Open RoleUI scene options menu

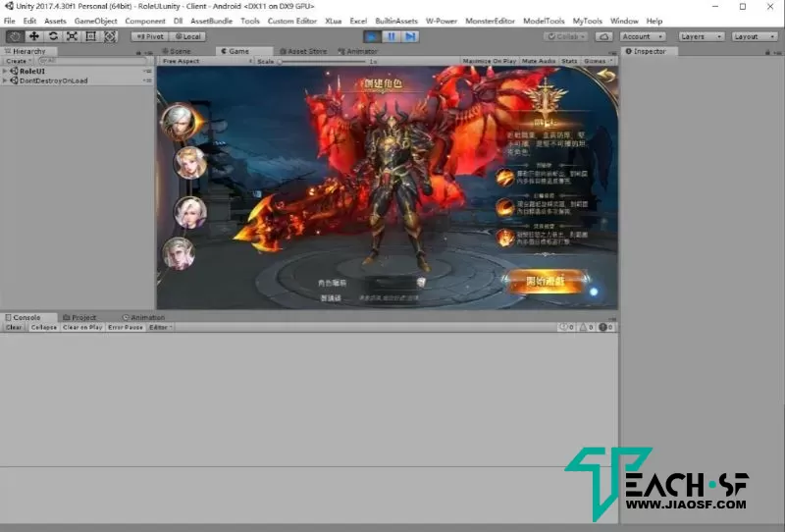(x=147, y=71)
